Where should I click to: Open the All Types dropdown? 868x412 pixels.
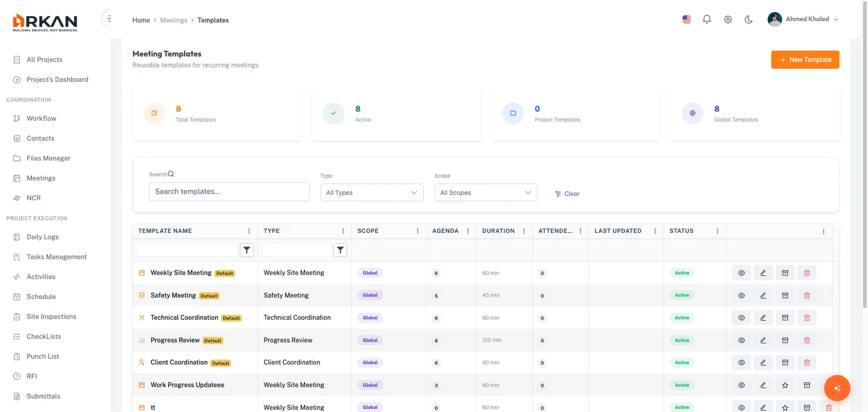371,192
